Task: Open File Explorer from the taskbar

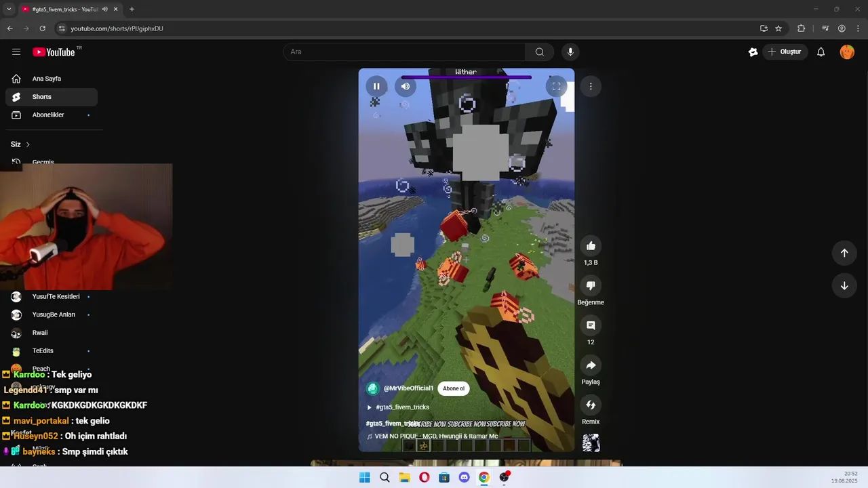Action: pos(404,477)
